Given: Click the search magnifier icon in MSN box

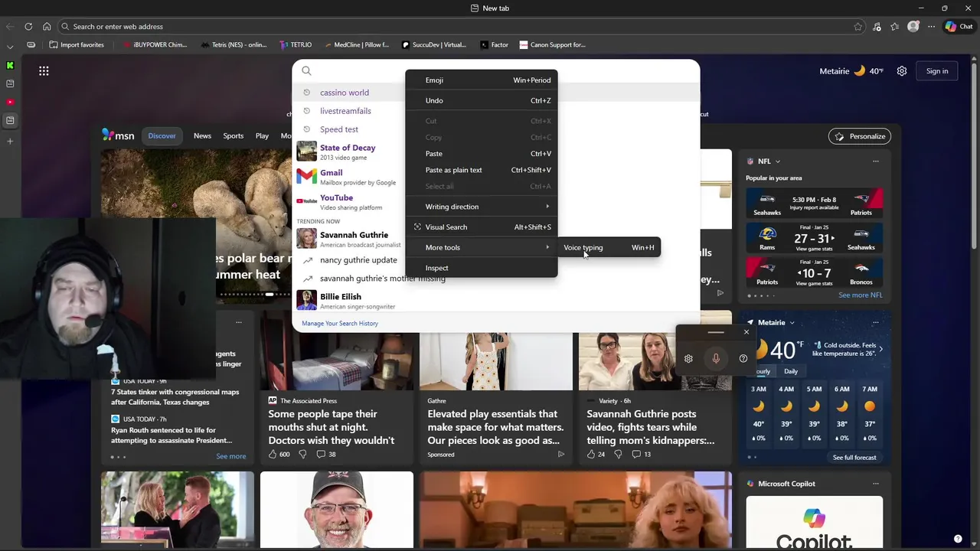Looking at the screenshot, I should click(x=306, y=70).
